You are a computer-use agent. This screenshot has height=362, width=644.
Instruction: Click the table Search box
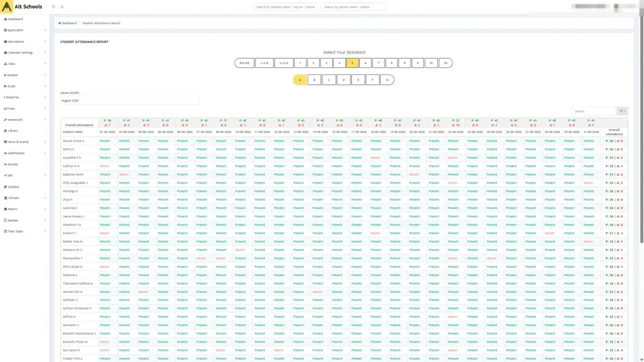[x=593, y=111]
